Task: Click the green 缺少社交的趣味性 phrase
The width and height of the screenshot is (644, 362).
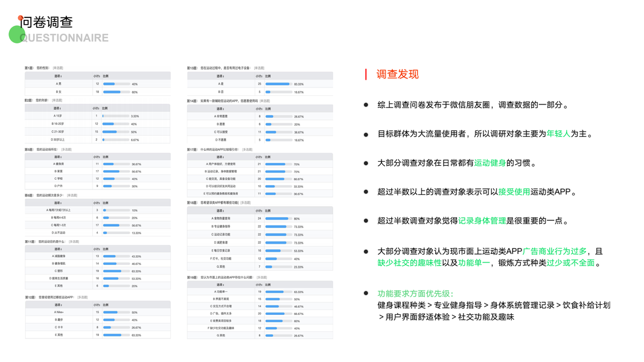Action: pyautogui.click(x=409, y=262)
